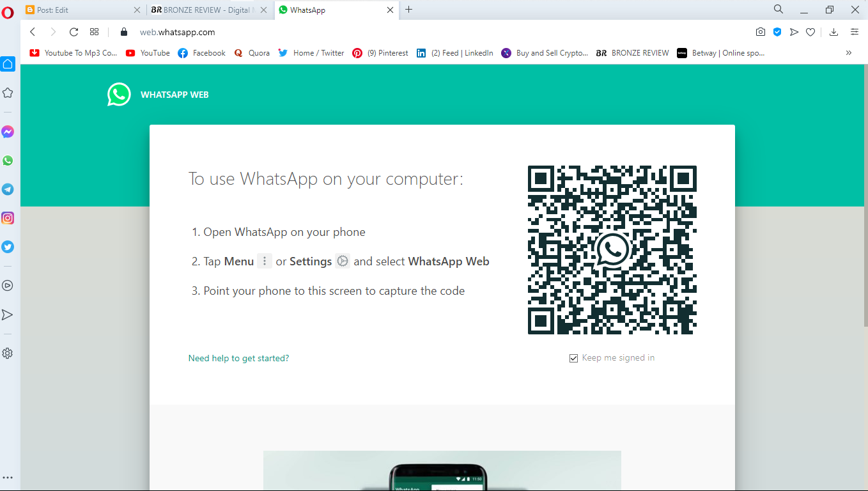Go to Opera Start Page home icon
The width and height of the screenshot is (868, 491).
point(8,64)
